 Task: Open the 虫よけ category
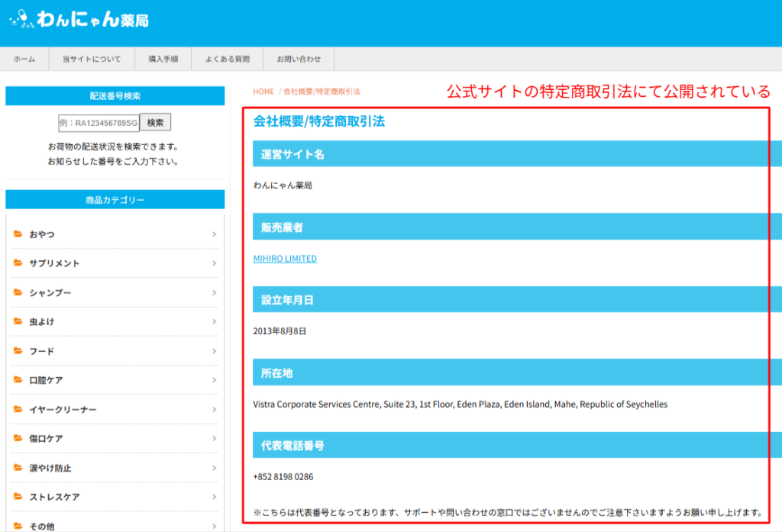coord(115,321)
